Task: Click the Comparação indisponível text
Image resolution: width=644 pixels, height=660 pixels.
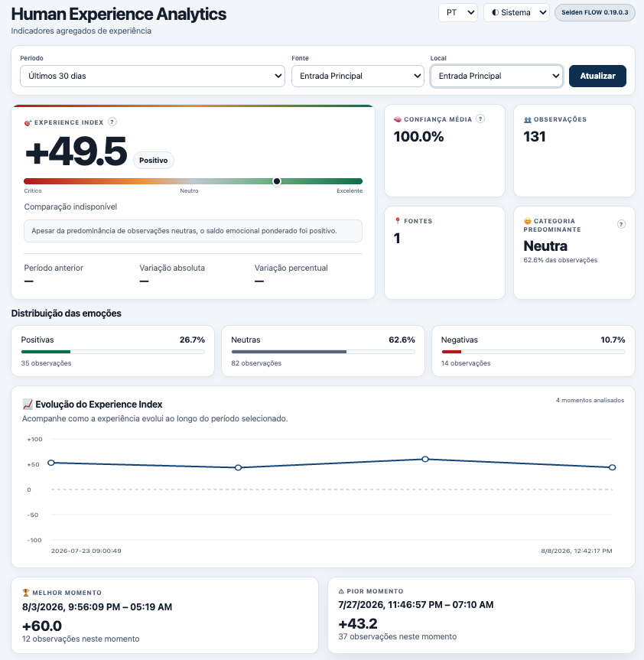Action: pos(70,206)
